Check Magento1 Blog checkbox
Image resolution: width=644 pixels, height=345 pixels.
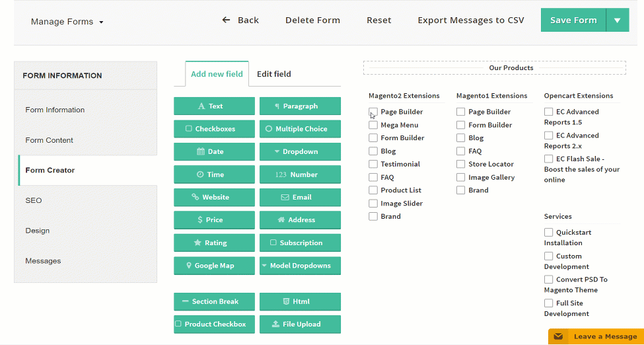tap(461, 137)
